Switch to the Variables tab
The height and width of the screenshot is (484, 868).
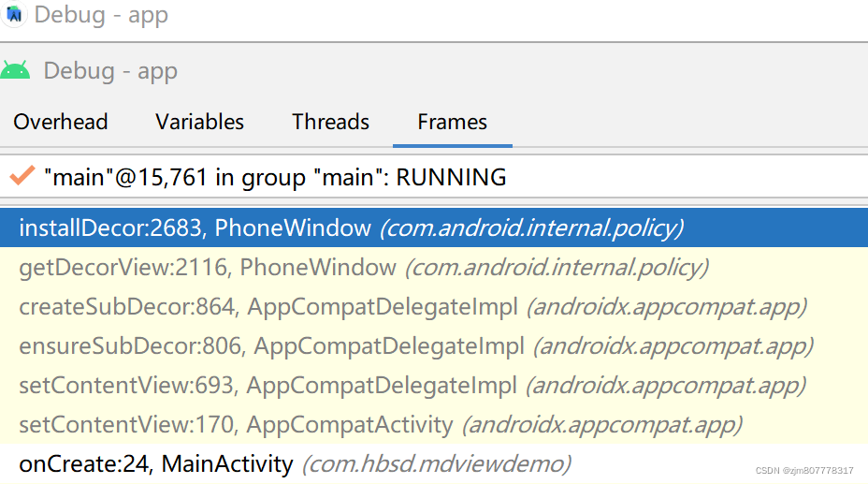[x=199, y=122]
